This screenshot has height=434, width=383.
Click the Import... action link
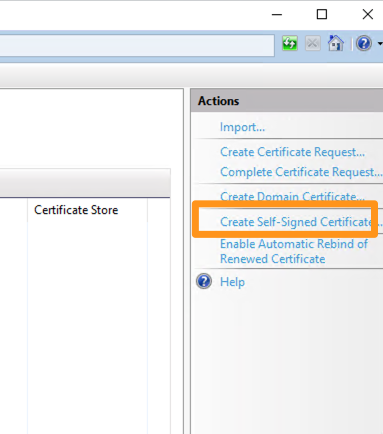(242, 127)
